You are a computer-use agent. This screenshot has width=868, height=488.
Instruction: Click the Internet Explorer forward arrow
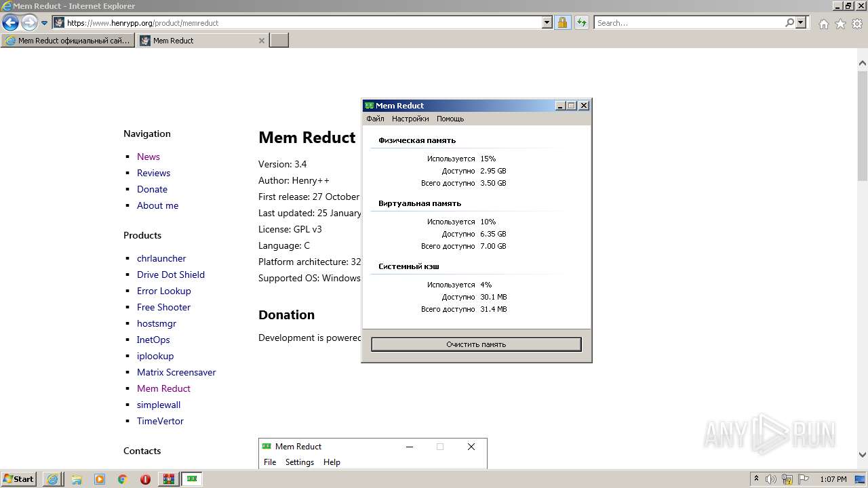click(x=29, y=23)
